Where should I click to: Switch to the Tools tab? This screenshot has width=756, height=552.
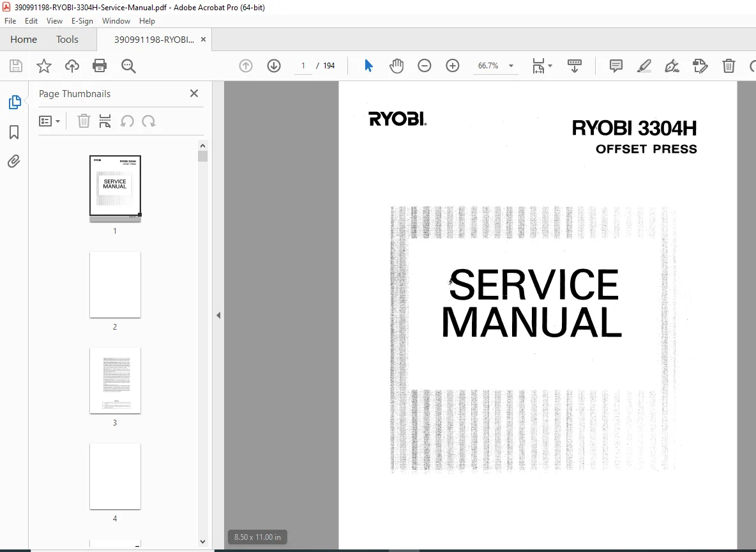(x=67, y=40)
